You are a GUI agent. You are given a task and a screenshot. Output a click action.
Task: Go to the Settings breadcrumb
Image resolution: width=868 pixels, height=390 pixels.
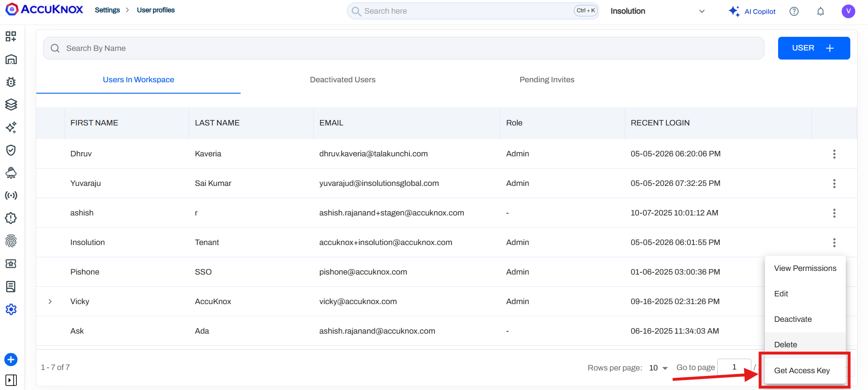[x=107, y=10]
